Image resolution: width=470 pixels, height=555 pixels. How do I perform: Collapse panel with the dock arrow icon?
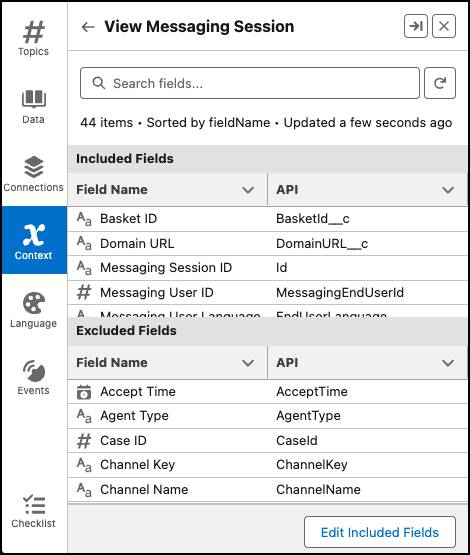[x=416, y=26]
